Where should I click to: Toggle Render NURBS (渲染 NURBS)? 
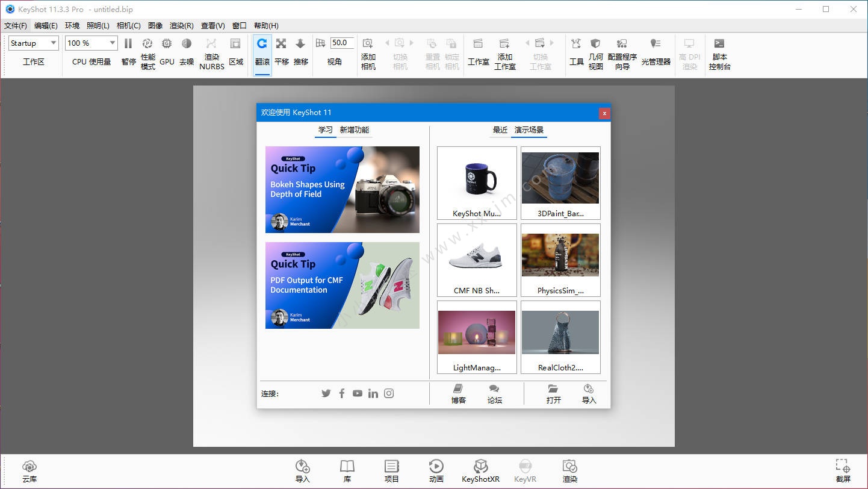pyautogui.click(x=211, y=43)
